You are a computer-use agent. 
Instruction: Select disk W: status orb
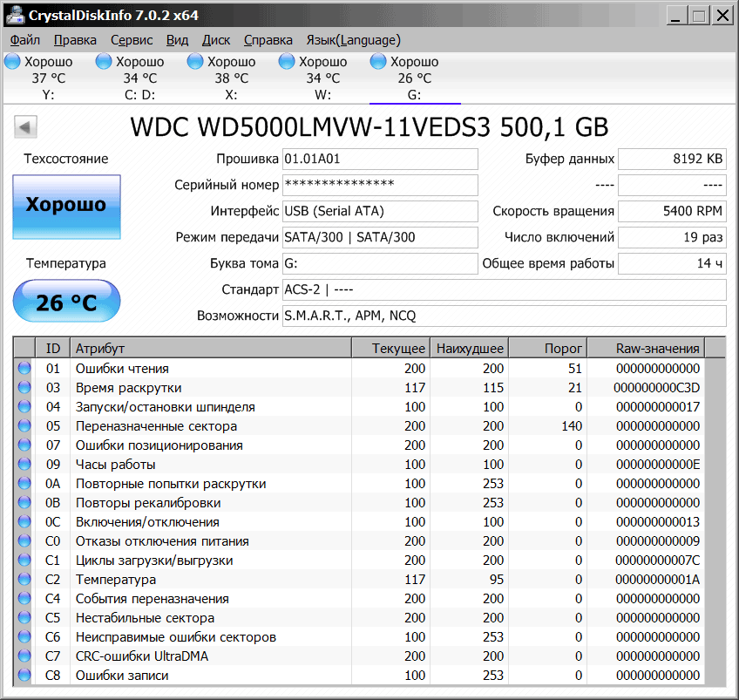click(288, 61)
